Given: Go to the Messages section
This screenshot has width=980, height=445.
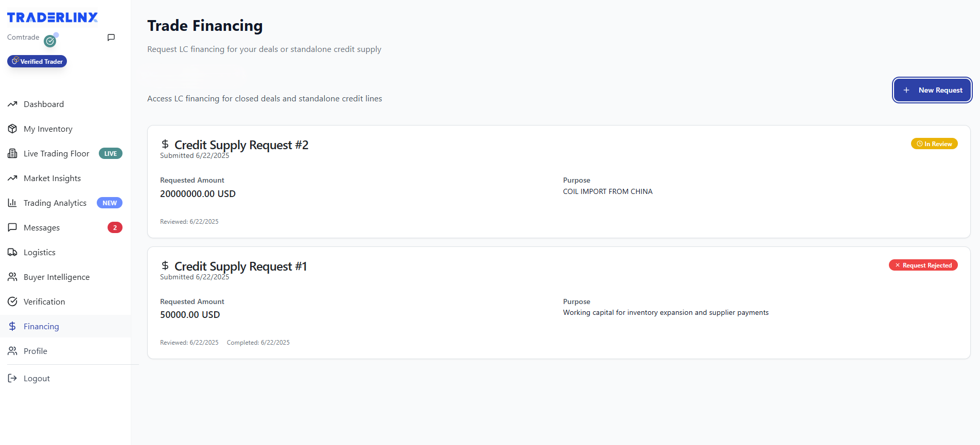Looking at the screenshot, I should [42, 227].
